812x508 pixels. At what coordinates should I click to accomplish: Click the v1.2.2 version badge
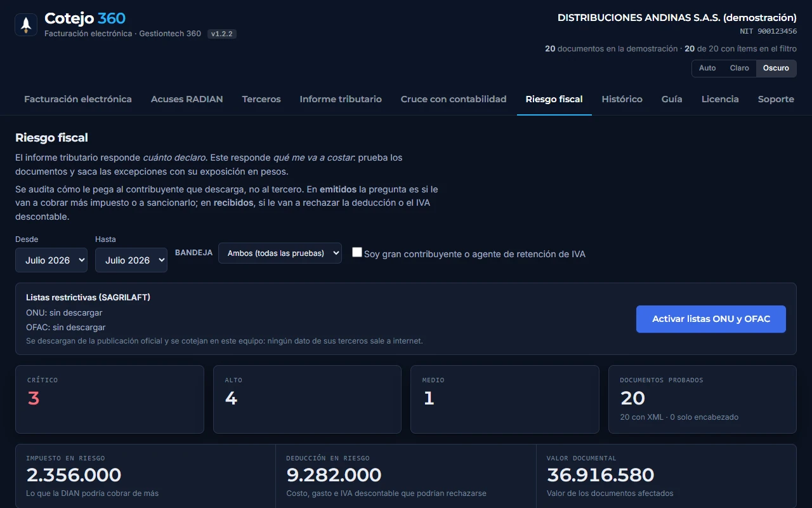tap(222, 34)
